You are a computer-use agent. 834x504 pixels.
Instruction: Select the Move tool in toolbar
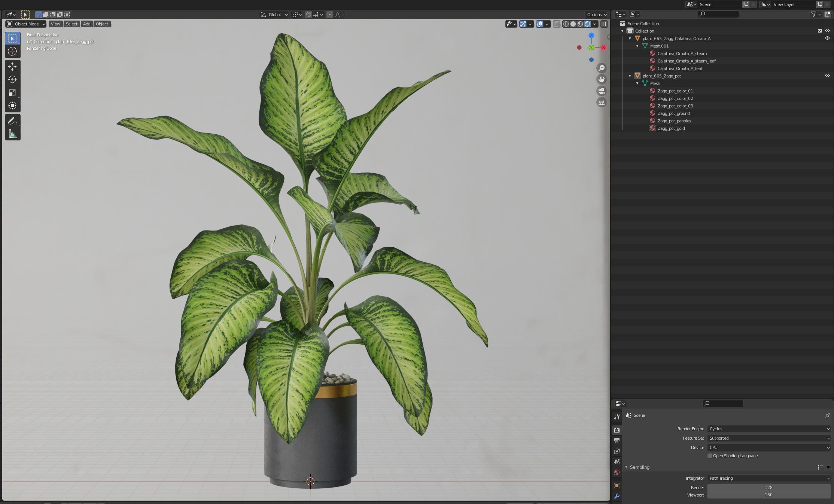12,67
